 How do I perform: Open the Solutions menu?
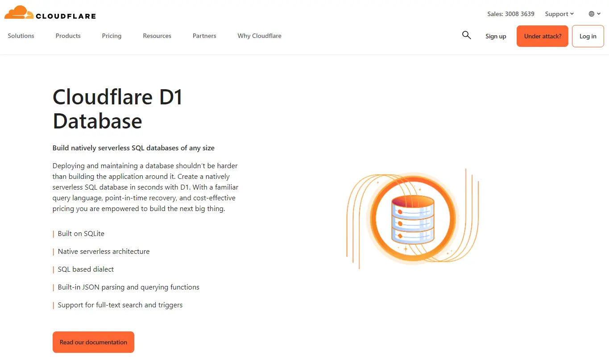(x=21, y=36)
